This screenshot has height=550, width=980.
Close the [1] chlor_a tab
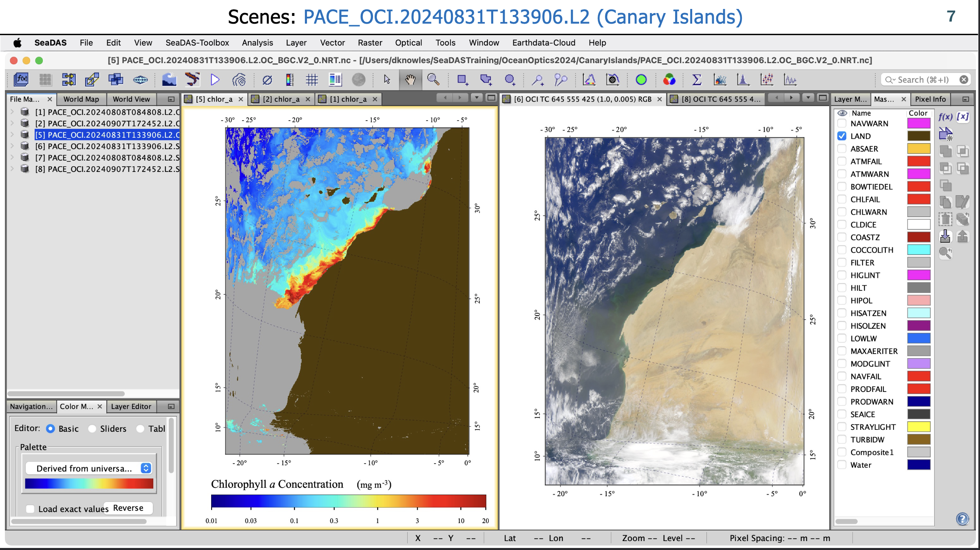click(x=375, y=99)
